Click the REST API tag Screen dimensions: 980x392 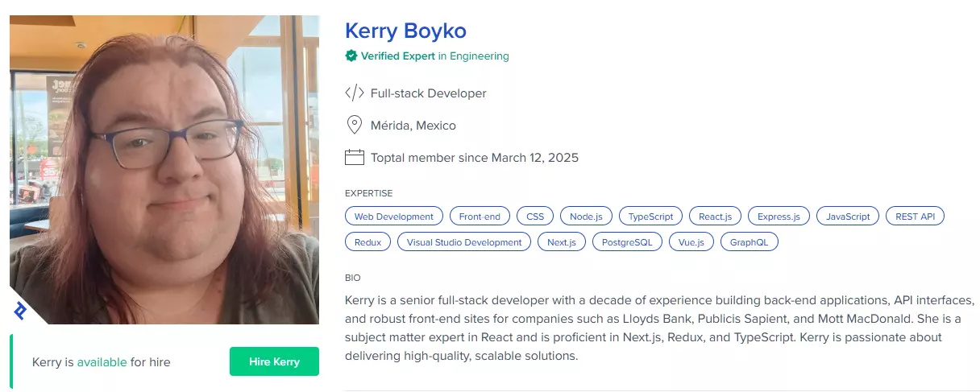(x=914, y=217)
